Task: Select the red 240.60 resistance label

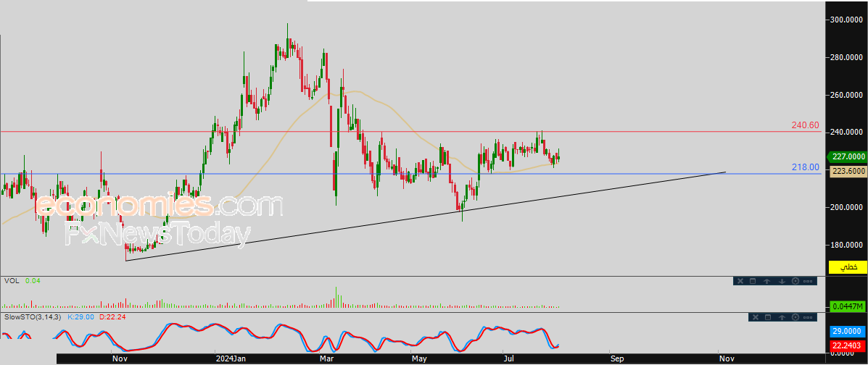Action: 806,125
